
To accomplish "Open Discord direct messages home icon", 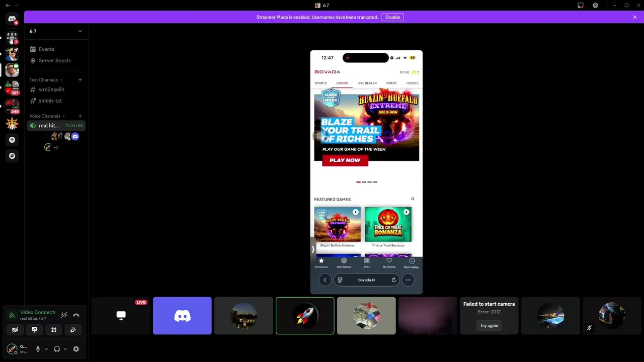I will point(12,19).
